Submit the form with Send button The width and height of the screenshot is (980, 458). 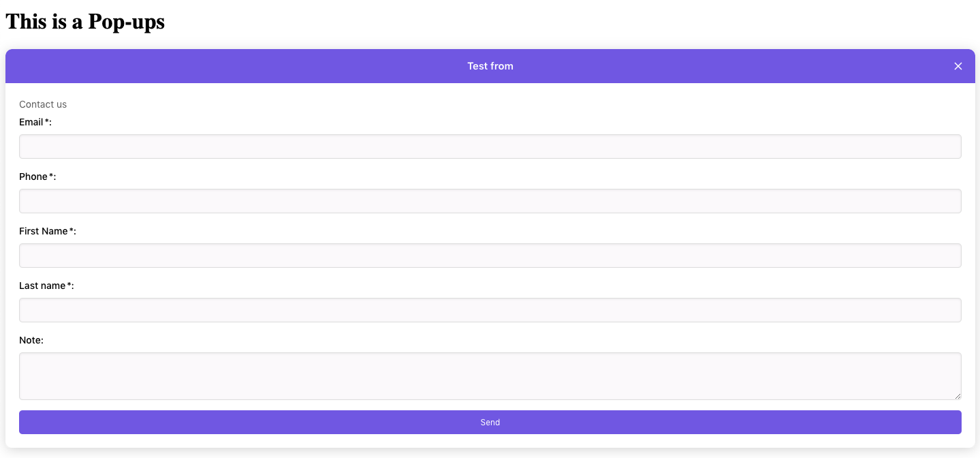click(490, 422)
